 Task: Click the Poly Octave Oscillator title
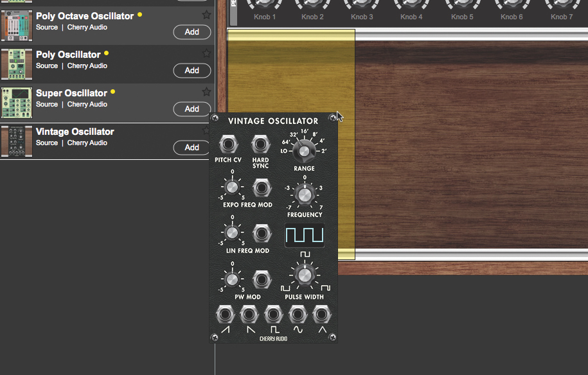[x=85, y=16]
